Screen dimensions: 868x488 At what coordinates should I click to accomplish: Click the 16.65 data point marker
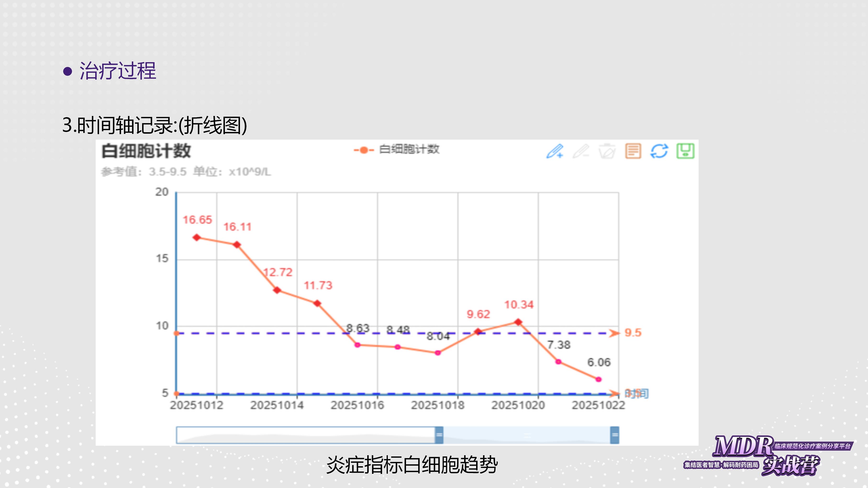(197, 238)
